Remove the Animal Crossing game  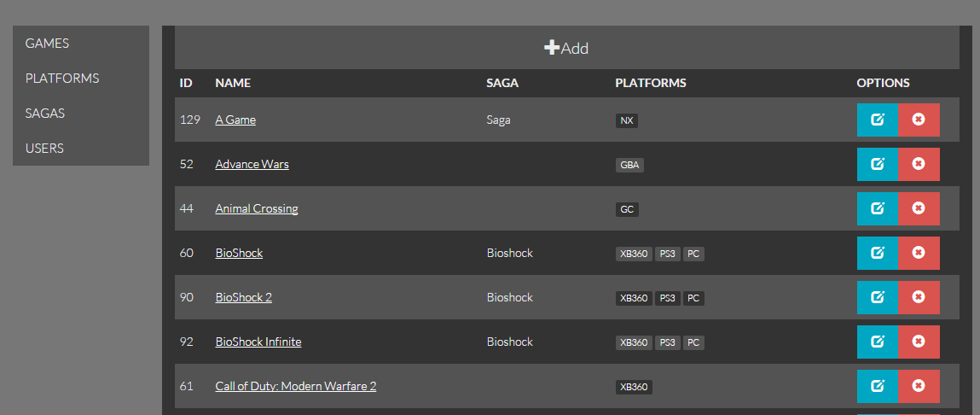point(919,208)
